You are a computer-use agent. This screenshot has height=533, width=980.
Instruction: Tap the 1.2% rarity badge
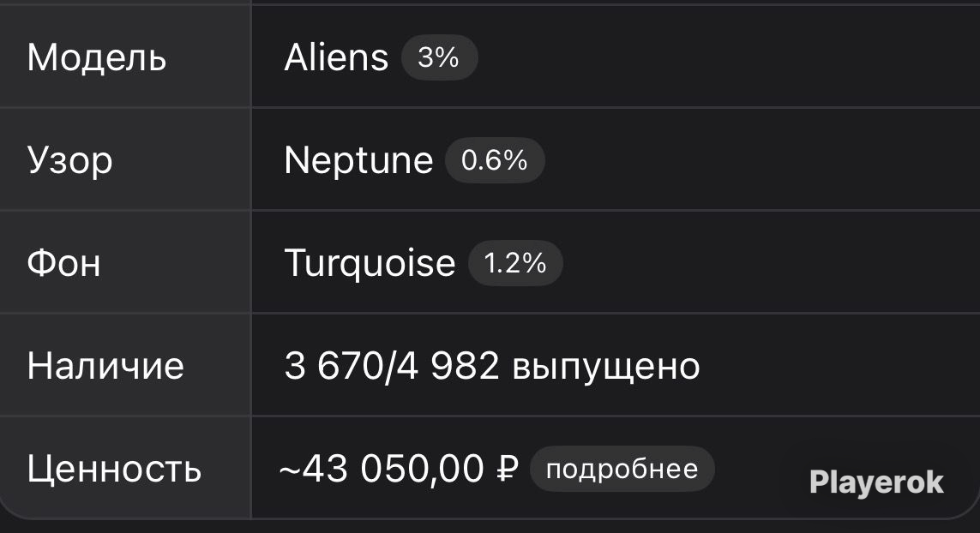[515, 263]
